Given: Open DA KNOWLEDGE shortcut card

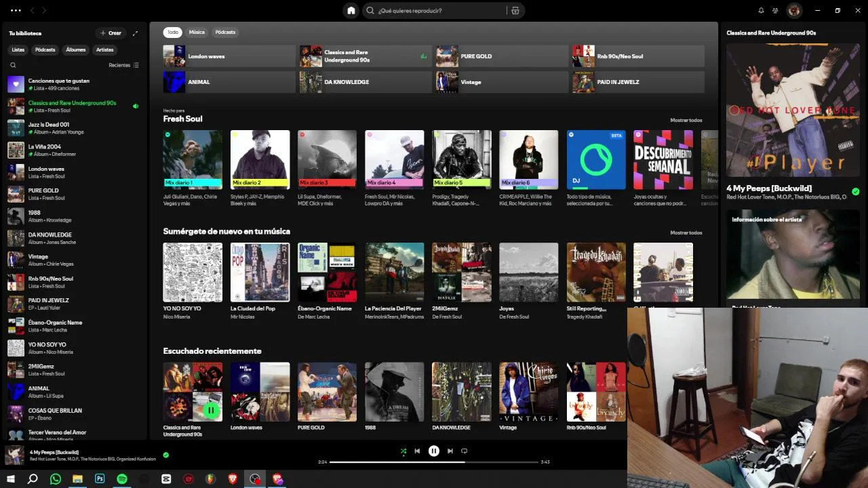Looking at the screenshot, I should tap(366, 82).
